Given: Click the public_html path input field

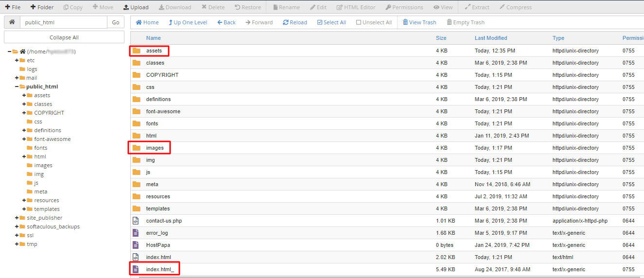Looking at the screenshot, I should pos(63,22).
